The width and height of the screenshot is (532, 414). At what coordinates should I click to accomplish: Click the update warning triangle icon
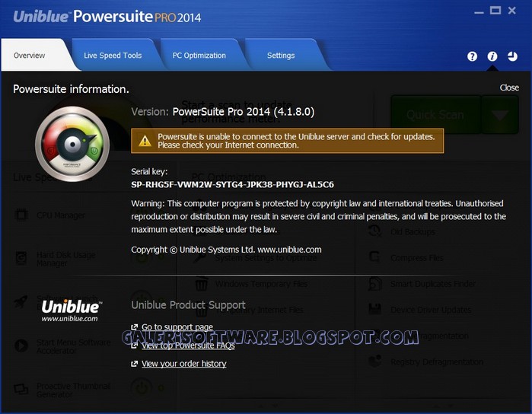click(x=145, y=141)
